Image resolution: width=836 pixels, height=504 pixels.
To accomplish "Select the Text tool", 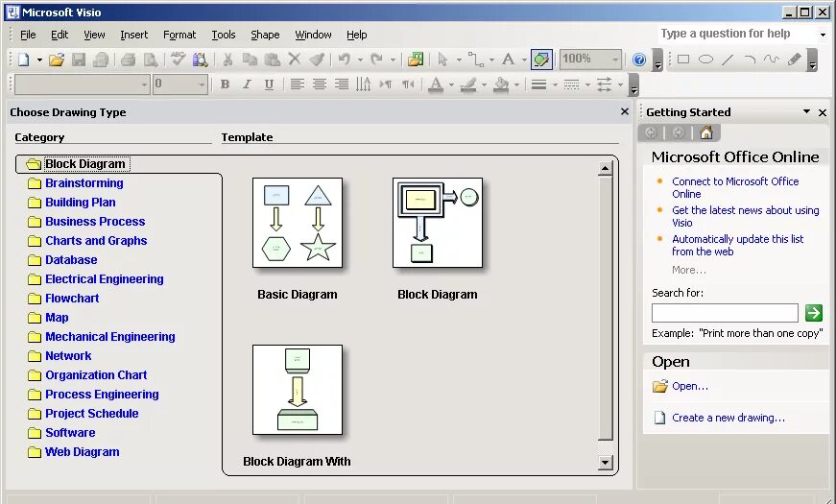I will (509, 60).
